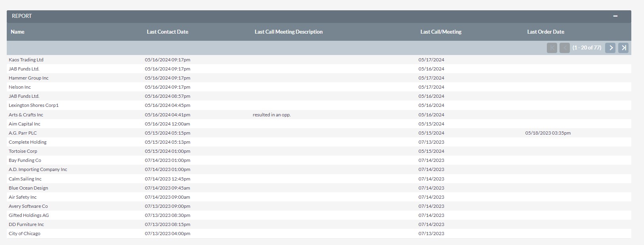
Task: Click contact date 07/13/2023 08:15pm
Action: [x=167, y=224]
